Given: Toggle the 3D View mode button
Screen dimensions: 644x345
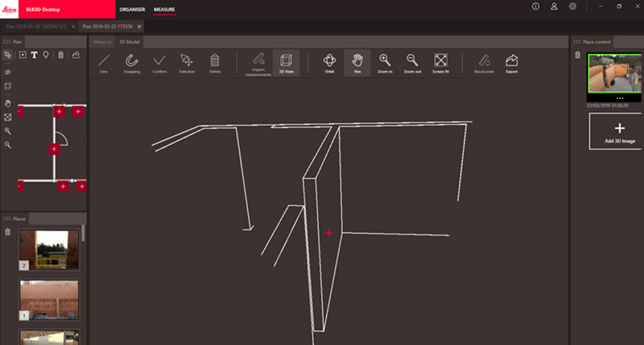Looking at the screenshot, I should (285, 63).
